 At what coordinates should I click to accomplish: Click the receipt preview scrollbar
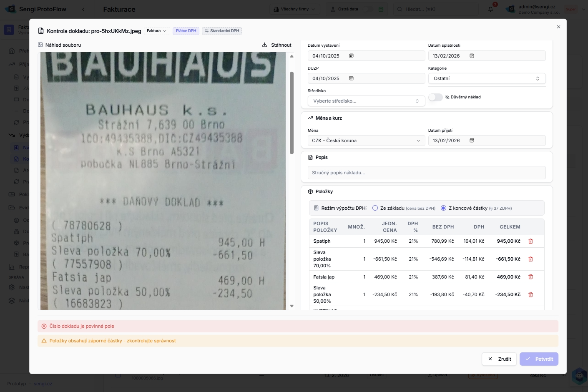tap(291, 113)
